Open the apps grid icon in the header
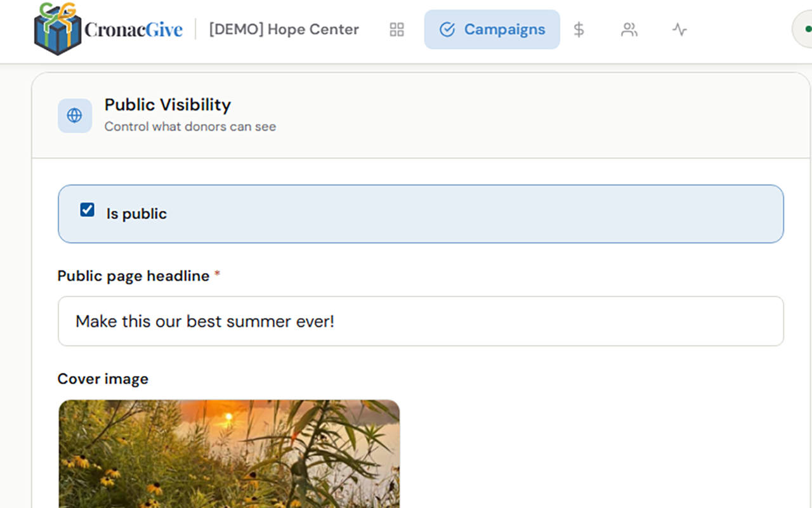 click(396, 29)
